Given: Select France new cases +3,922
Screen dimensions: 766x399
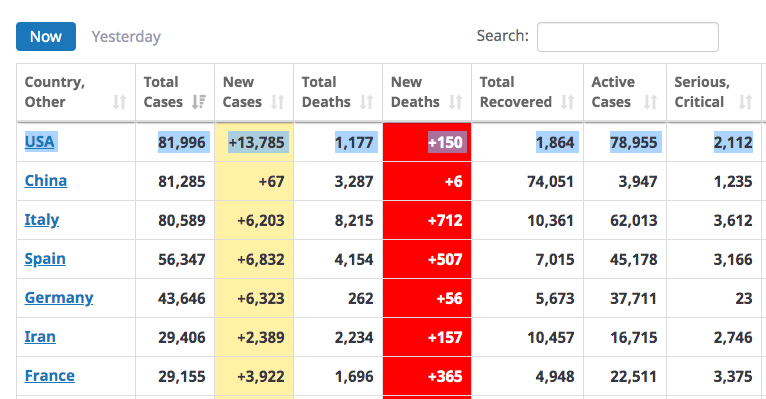Looking at the screenshot, I should 261,377.
